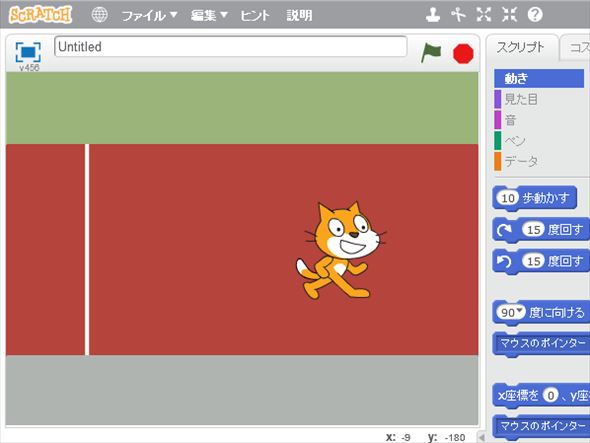This screenshot has height=443, width=590.
Task: Click the red stop sign button
Action: (463, 53)
